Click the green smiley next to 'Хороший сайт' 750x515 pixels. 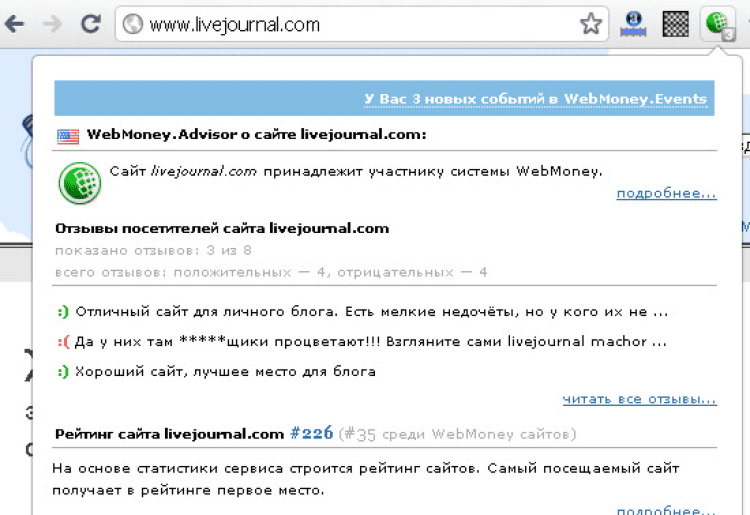coord(63,372)
